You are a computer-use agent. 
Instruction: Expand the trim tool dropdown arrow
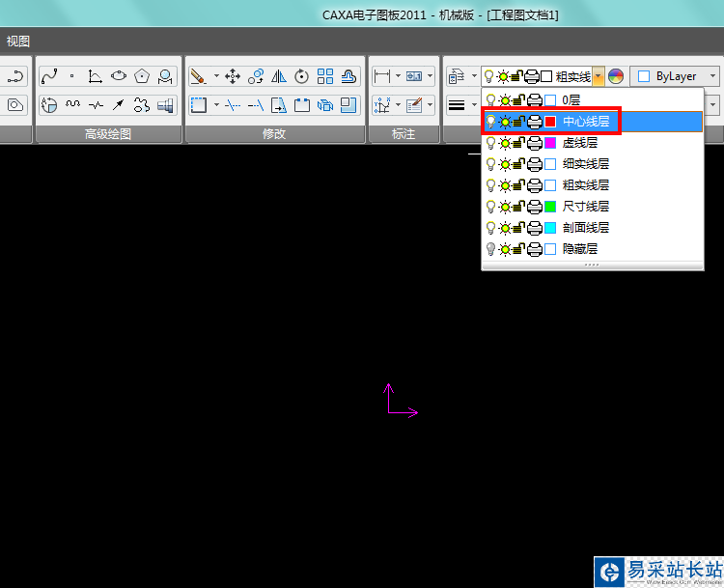[216, 105]
